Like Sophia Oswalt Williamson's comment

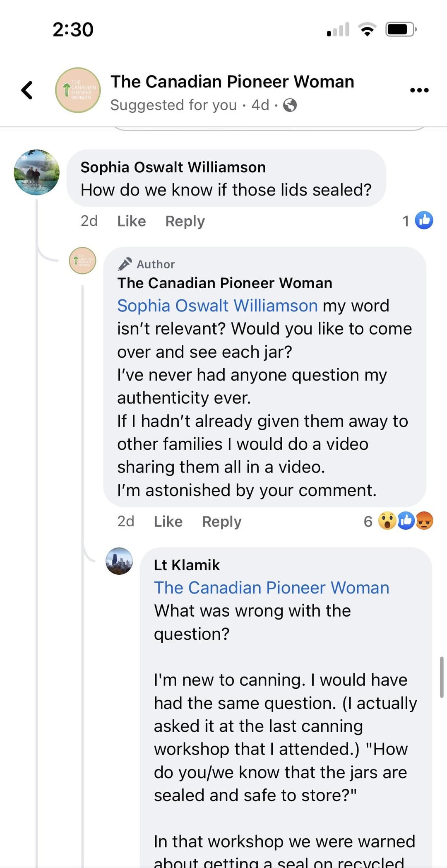pyautogui.click(x=131, y=221)
